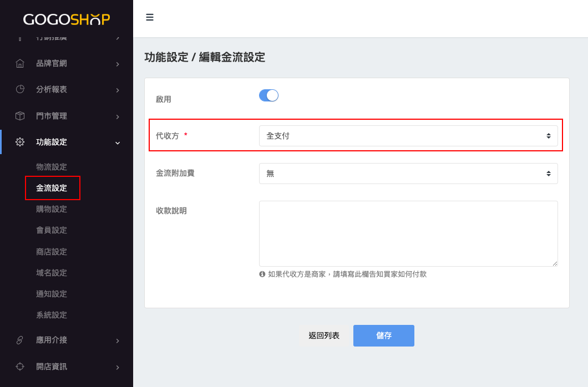
Task: Click the 門市管理 menu label
Action: pyautogui.click(x=52, y=116)
